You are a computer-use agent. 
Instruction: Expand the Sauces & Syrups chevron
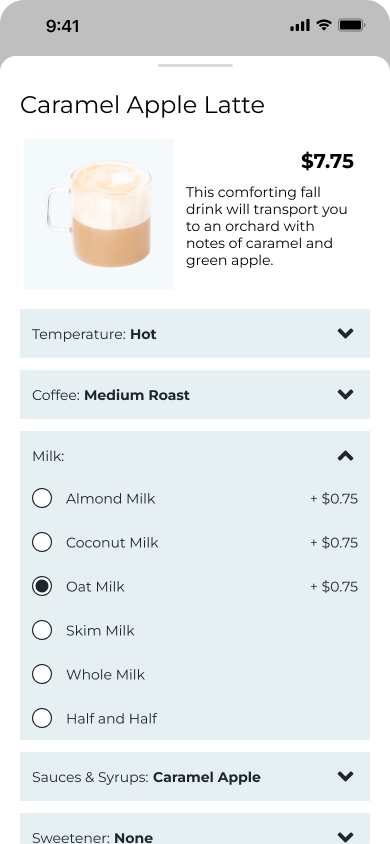345,776
